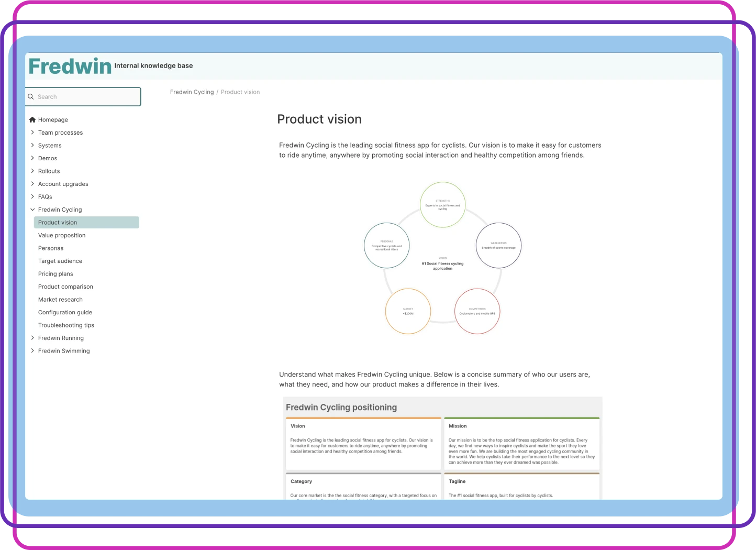
Task: Open the Troubleshooting tips page
Action: point(66,325)
